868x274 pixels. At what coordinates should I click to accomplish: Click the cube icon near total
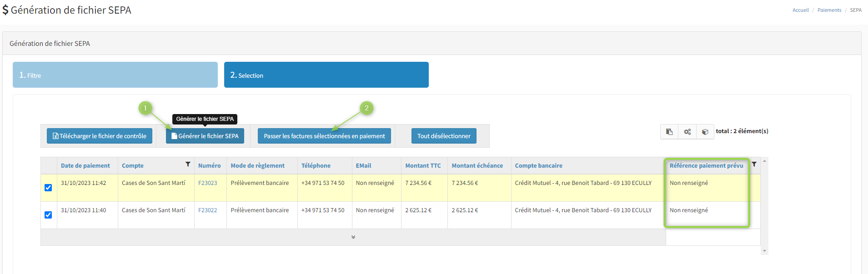coord(705,132)
